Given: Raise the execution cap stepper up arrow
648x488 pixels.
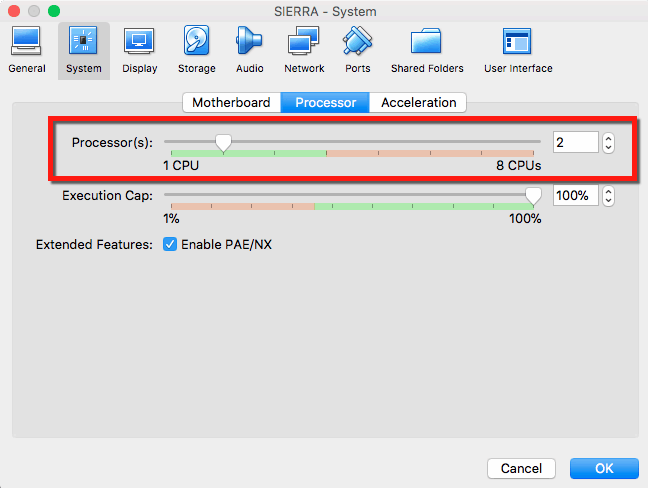Looking at the screenshot, I should click(x=608, y=191).
